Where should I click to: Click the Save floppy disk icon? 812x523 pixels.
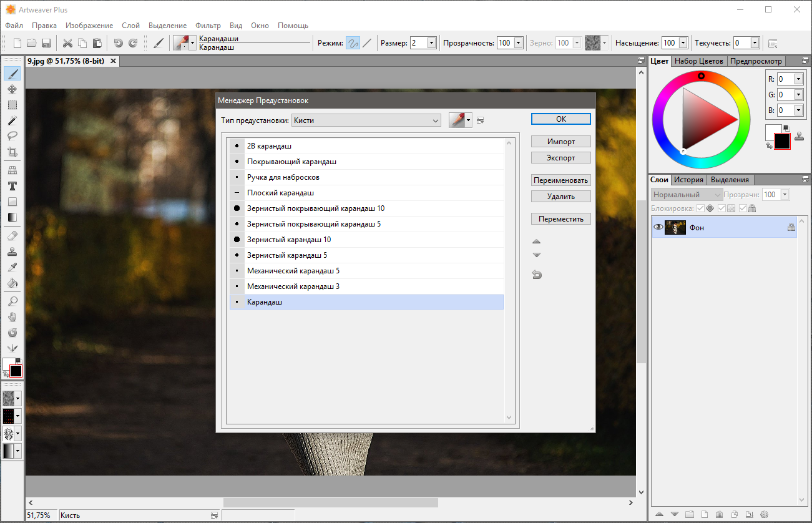coord(46,43)
